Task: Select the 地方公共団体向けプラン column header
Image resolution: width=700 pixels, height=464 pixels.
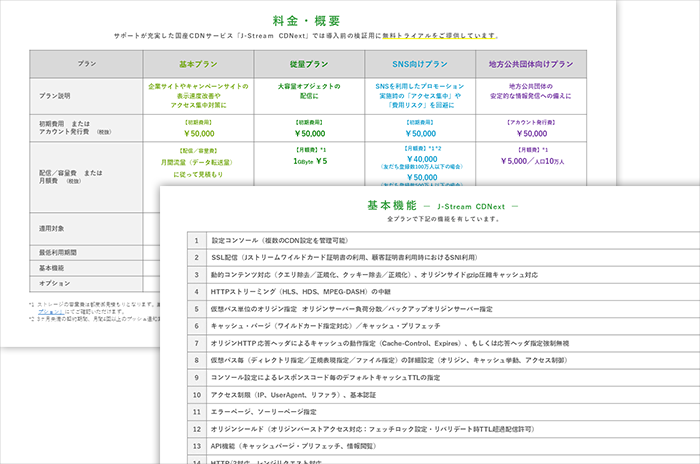Action: coord(531,64)
